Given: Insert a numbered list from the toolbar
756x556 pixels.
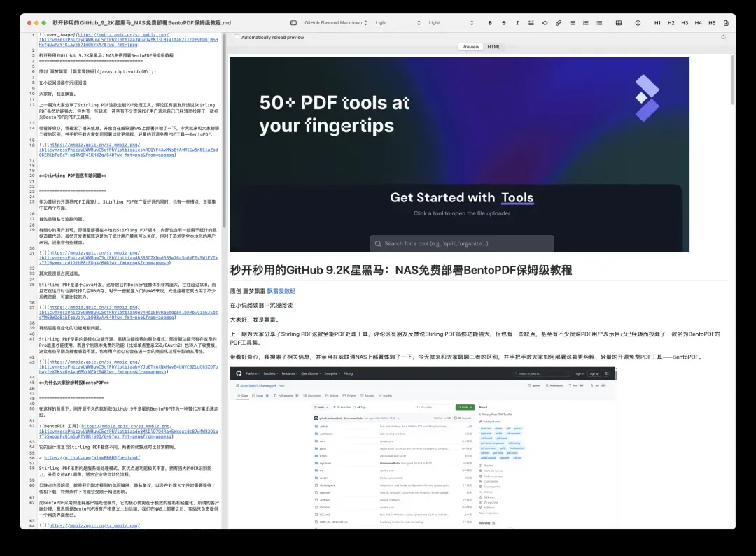Looking at the screenshot, I should 586,23.
